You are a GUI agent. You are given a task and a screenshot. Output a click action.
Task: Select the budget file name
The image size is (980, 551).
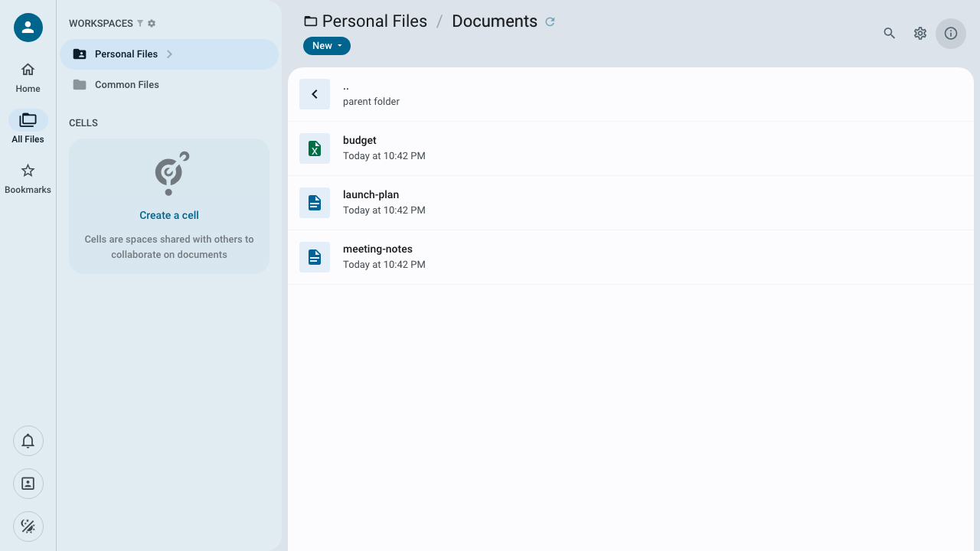coord(360,141)
